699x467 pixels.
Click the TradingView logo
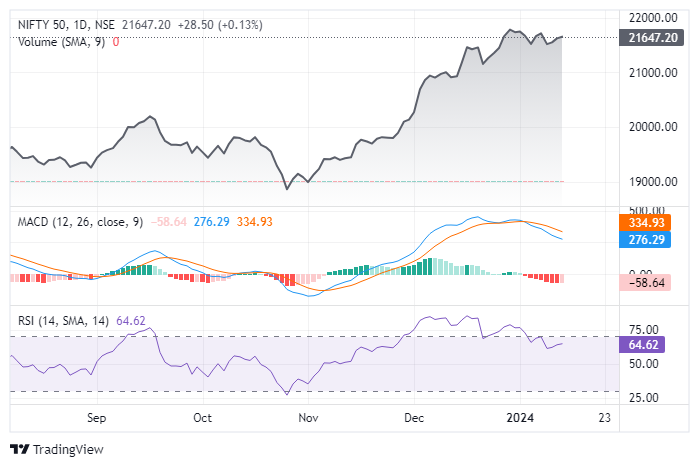point(20,449)
